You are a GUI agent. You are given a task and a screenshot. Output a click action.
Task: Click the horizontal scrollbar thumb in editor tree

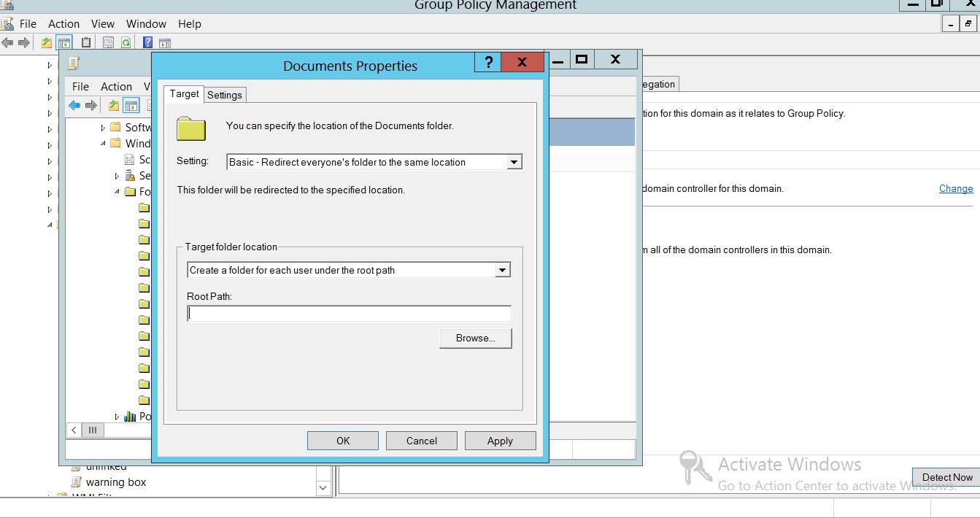coord(93,430)
